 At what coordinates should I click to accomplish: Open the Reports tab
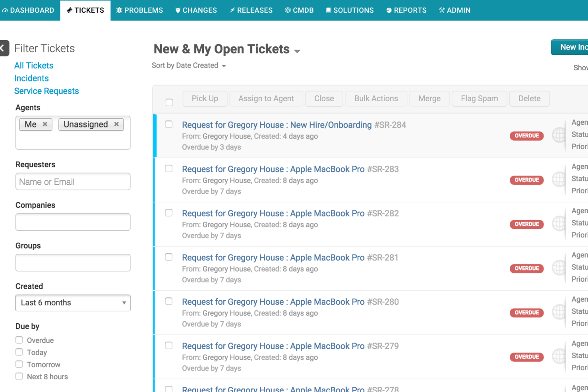pos(406,10)
